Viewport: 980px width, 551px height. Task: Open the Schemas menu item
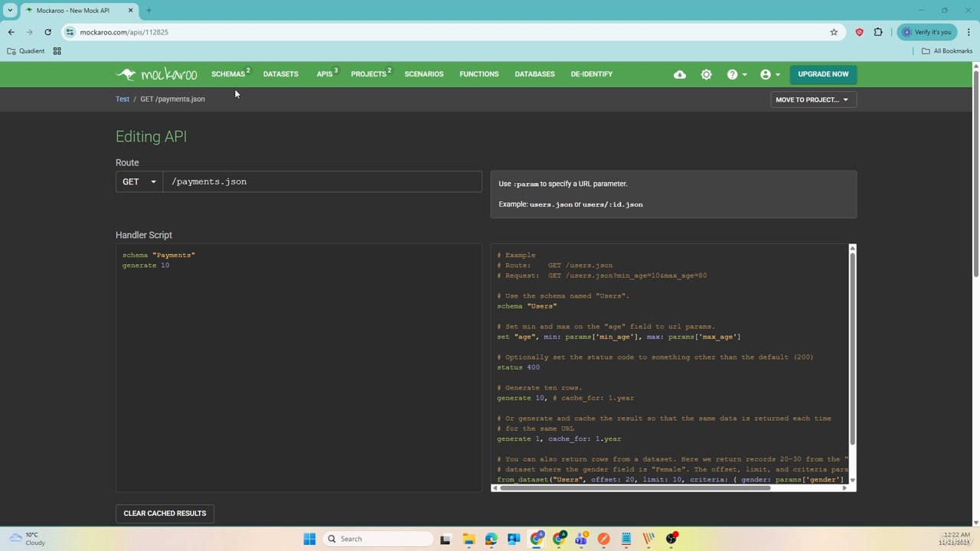point(228,74)
